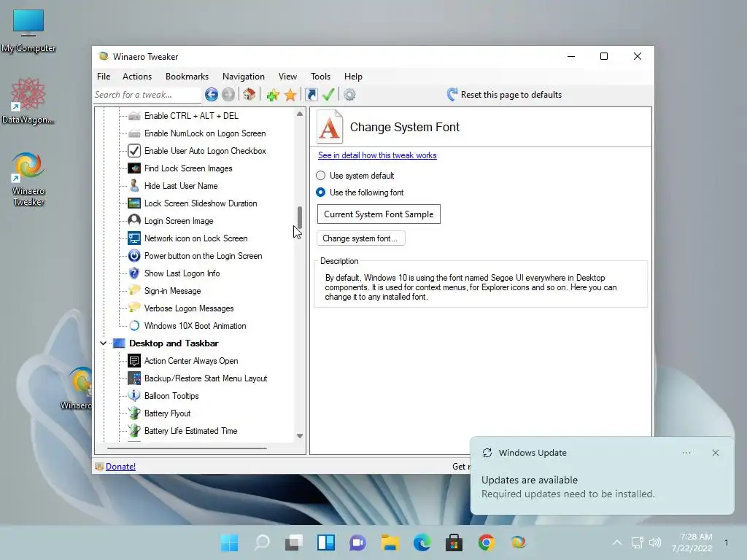
Task: Click the Windows 10X Boot Animation icon
Action: coord(134,326)
